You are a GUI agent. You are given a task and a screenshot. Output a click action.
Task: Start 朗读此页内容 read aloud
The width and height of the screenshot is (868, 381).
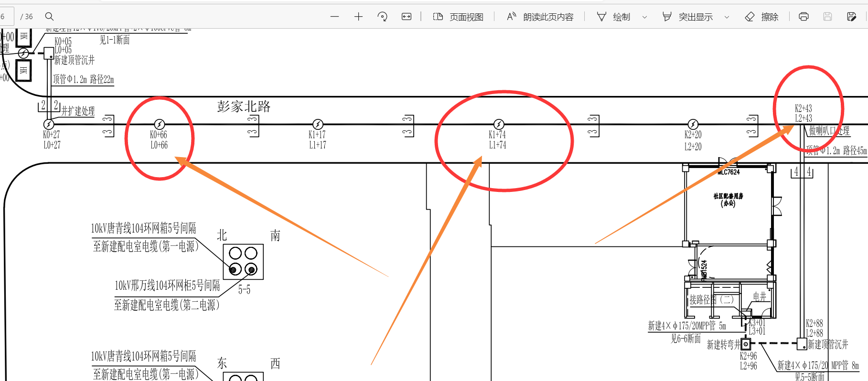tap(540, 17)
